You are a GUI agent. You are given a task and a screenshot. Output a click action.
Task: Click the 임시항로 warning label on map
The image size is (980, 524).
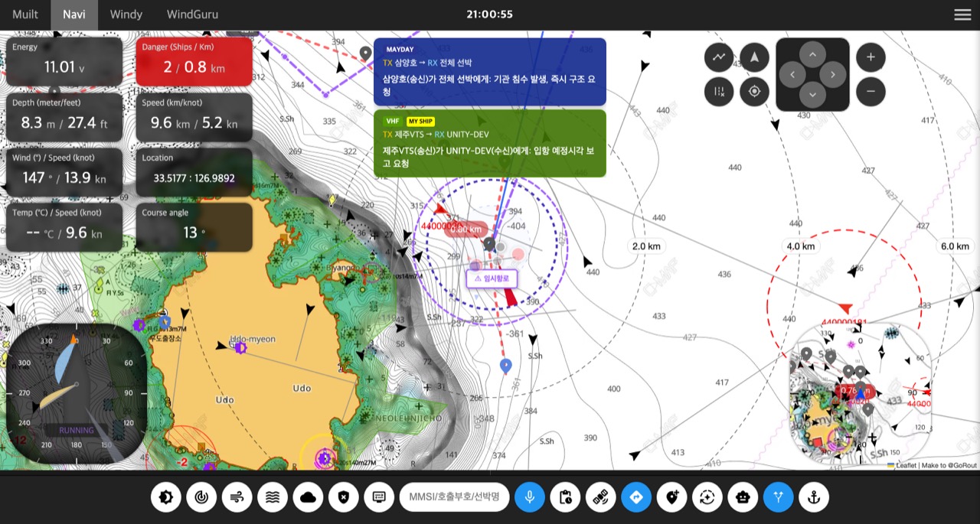point(492,278)
